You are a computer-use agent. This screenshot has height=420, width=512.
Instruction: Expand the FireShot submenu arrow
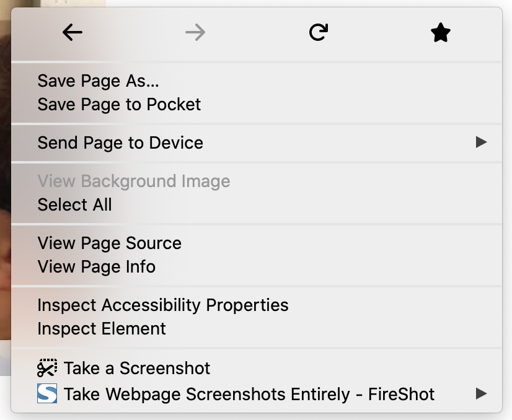click(x=481, y=393)
